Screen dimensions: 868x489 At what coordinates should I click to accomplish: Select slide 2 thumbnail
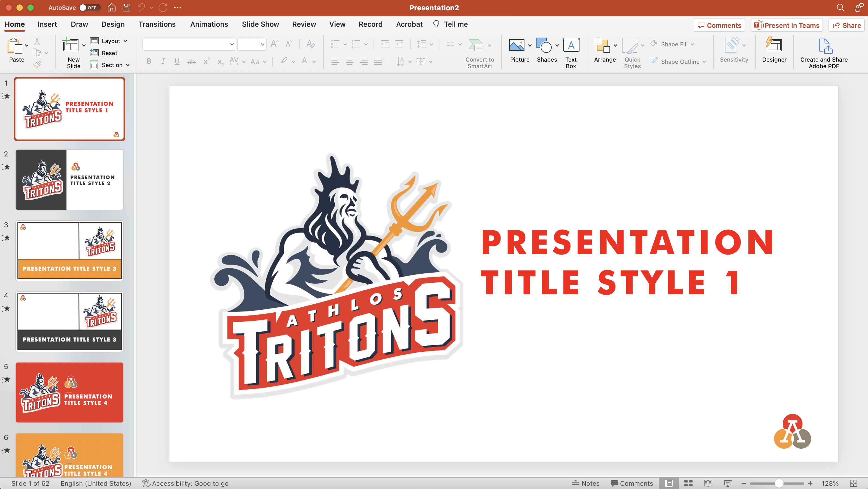69,180
